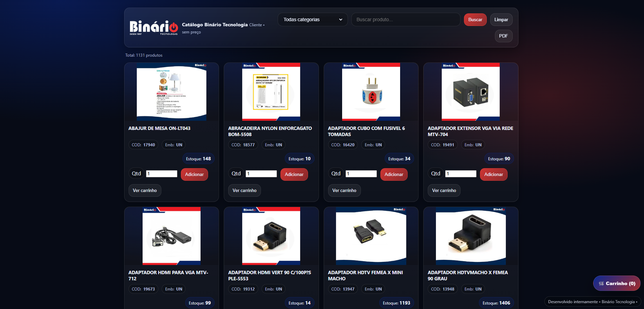644x309 pixels.
Task: Open the ADAPTADOR HDMI VERT 90 image
Action: pyautogui.click(x=271, y=236)
